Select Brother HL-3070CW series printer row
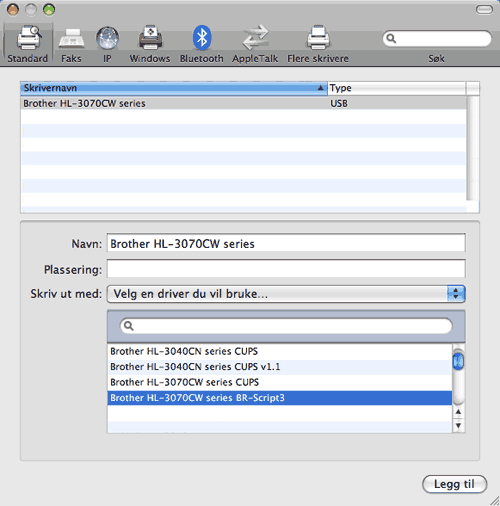Image resolution: width=500 pixels, height=506 pixels. [x=243, y=103]
